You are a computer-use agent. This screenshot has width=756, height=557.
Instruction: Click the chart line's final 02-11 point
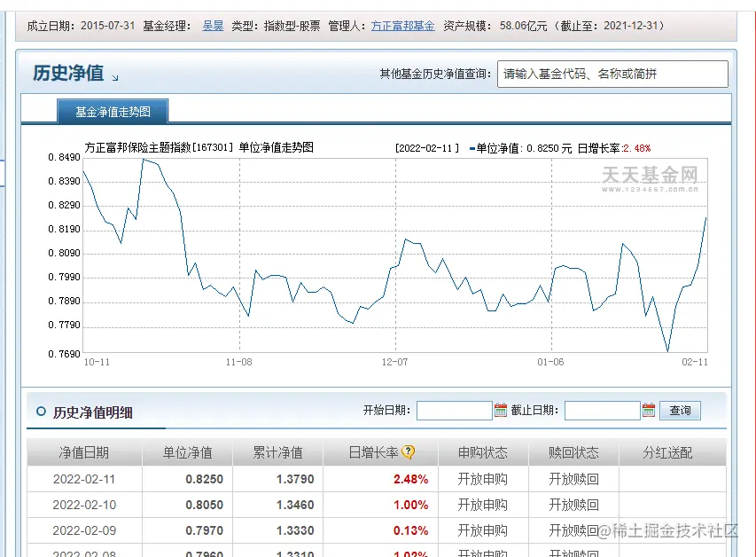click(705, 218)
